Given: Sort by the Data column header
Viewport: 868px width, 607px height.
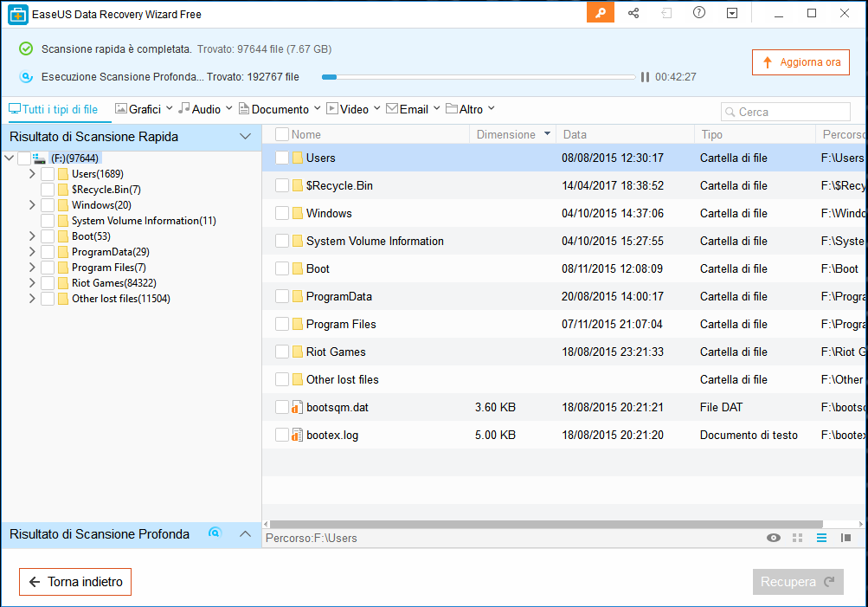Looking at the screenshot, I should pyautogui.click(x=625, y=134).
